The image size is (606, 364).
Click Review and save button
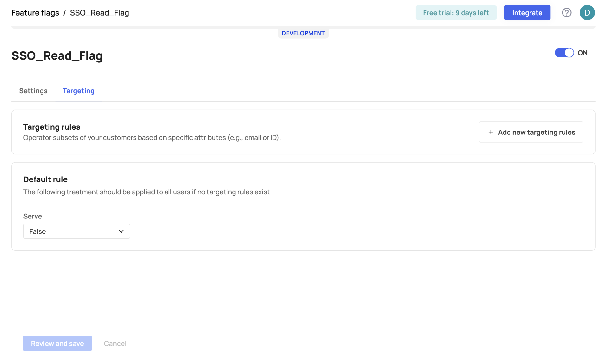coord(57,343)
